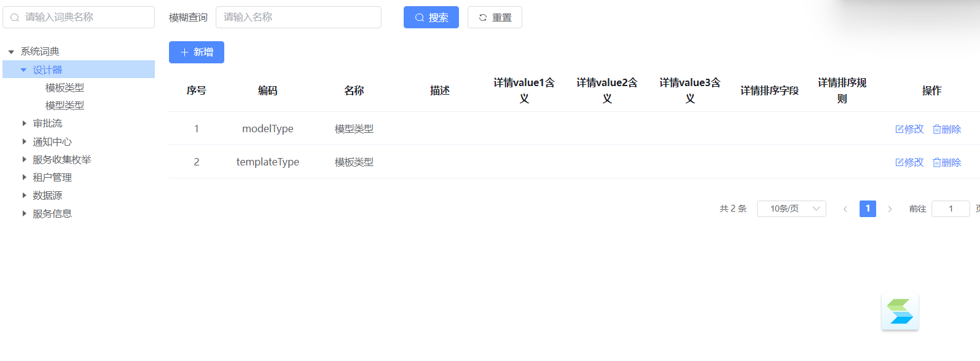
Task: Select the 数据源 tree item label
Action: point(47,195)
